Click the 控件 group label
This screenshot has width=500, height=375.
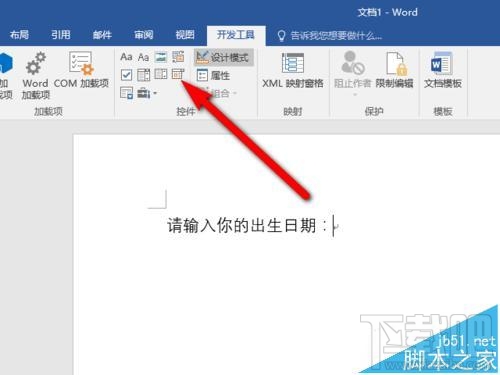[185, 111]
